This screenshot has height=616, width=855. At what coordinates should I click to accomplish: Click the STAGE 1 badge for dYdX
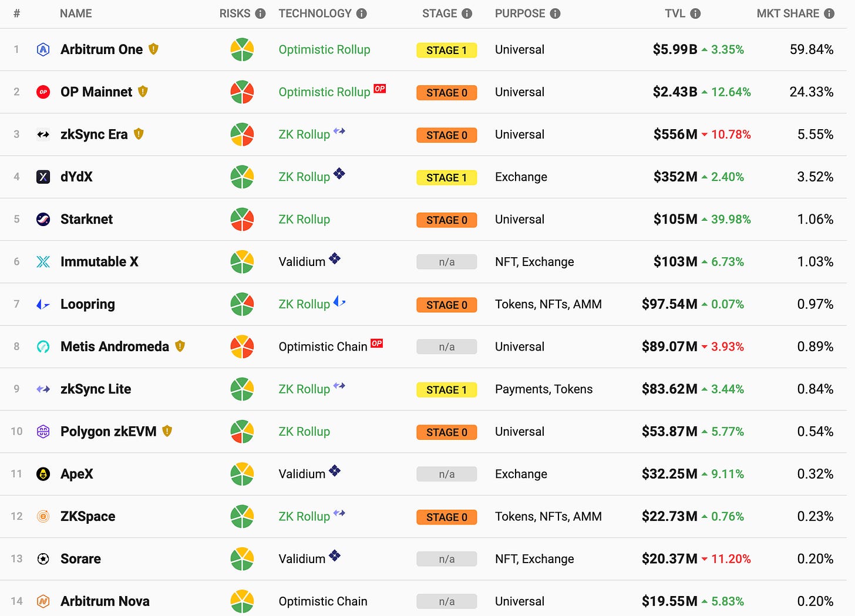pos(447,177)
